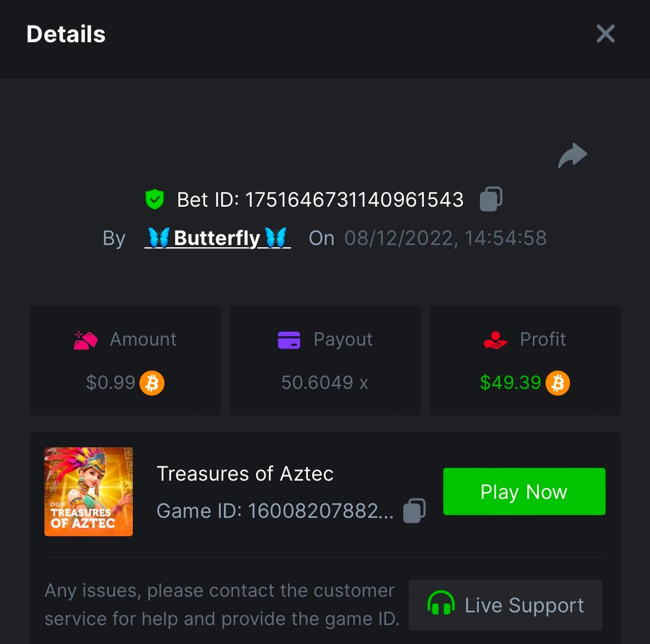Click the bet date and time
This screenshot has width=650, height=644.
445,238
